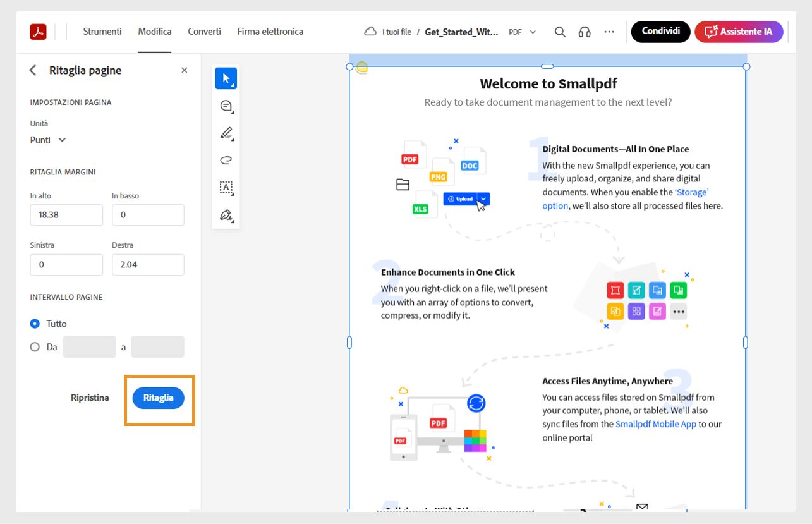Focus the Destra margin field
Screen dimensions: 812x524
pyautogui.click(x=148, y=265)
